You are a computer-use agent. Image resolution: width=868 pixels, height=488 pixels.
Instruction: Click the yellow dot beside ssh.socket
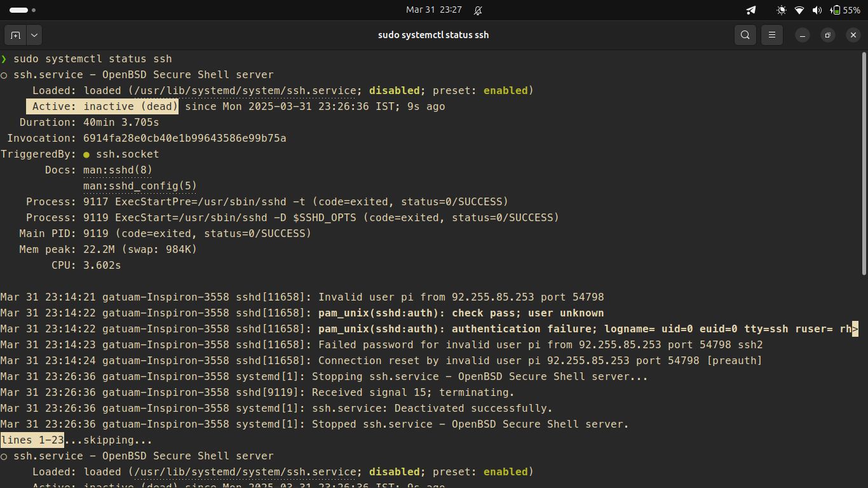86,154
